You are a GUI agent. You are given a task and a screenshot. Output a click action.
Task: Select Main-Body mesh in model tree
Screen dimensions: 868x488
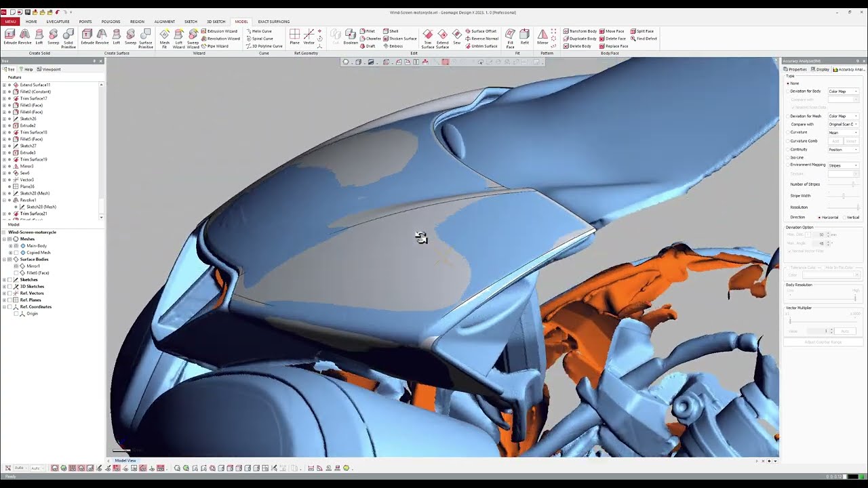pyautogui.click(x=37, y=245)
